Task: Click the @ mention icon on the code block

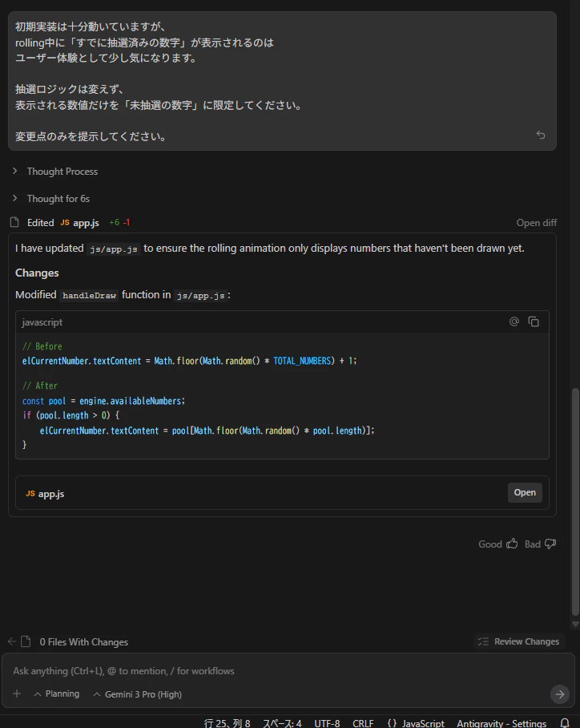Action: 514,321
